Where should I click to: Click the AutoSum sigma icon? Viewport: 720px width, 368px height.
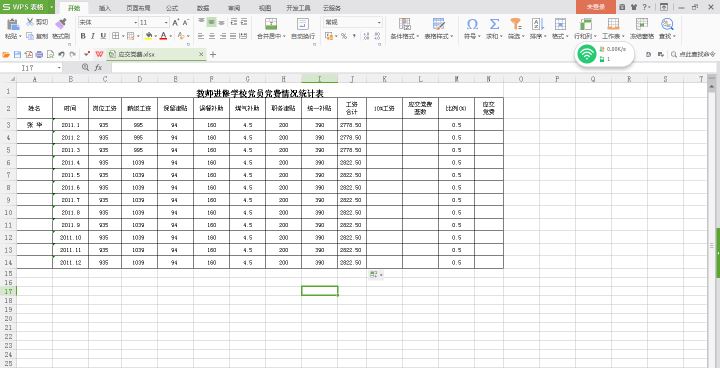[x=494, y=24]
